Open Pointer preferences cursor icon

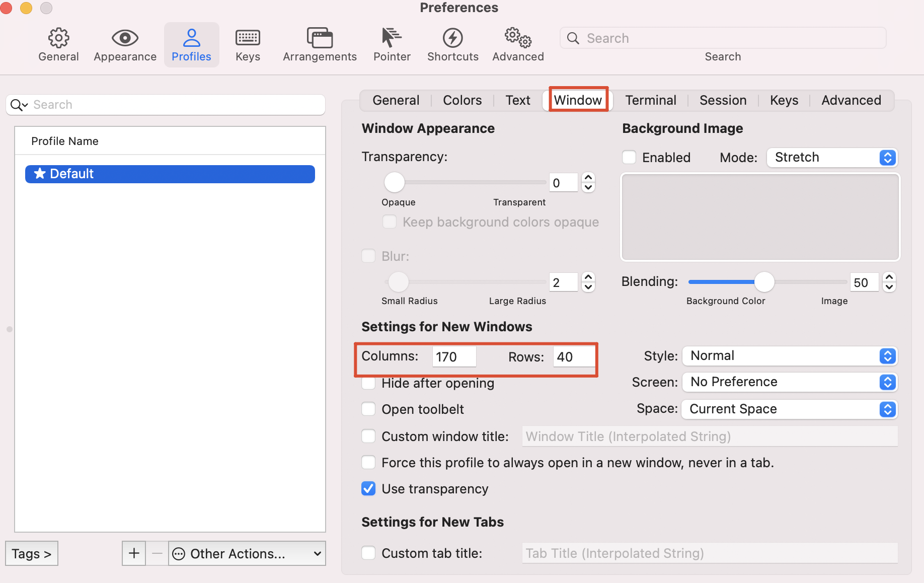click(x=392, y=38)
